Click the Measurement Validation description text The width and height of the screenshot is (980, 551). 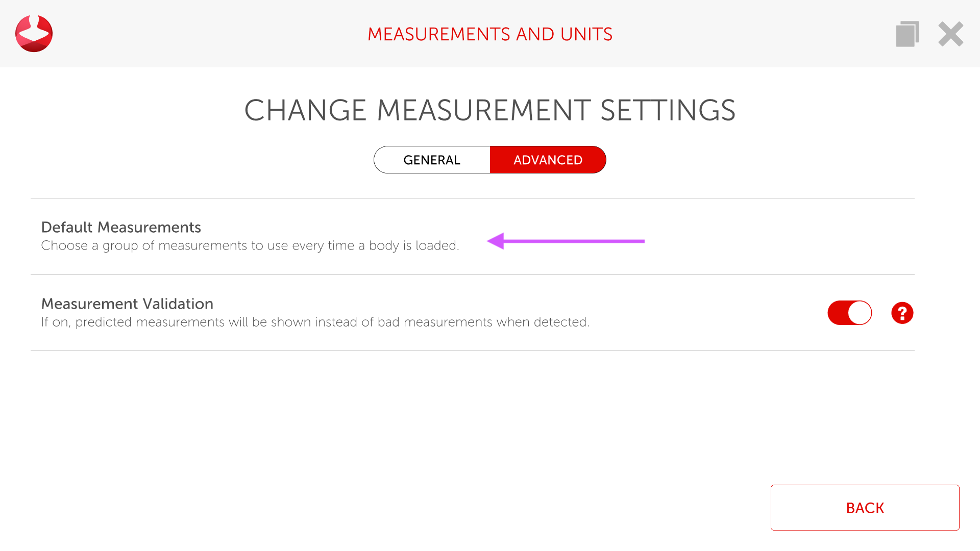(315, 322)
